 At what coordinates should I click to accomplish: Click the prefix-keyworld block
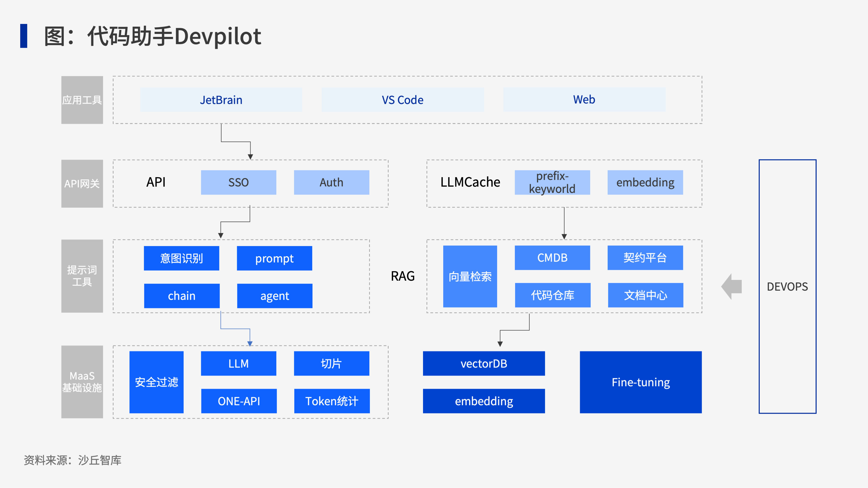(552, 182)
